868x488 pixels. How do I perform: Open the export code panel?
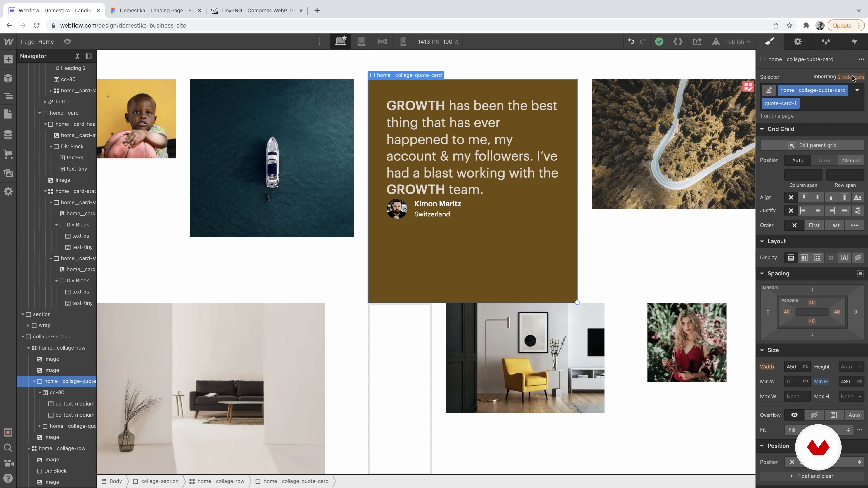678,41
